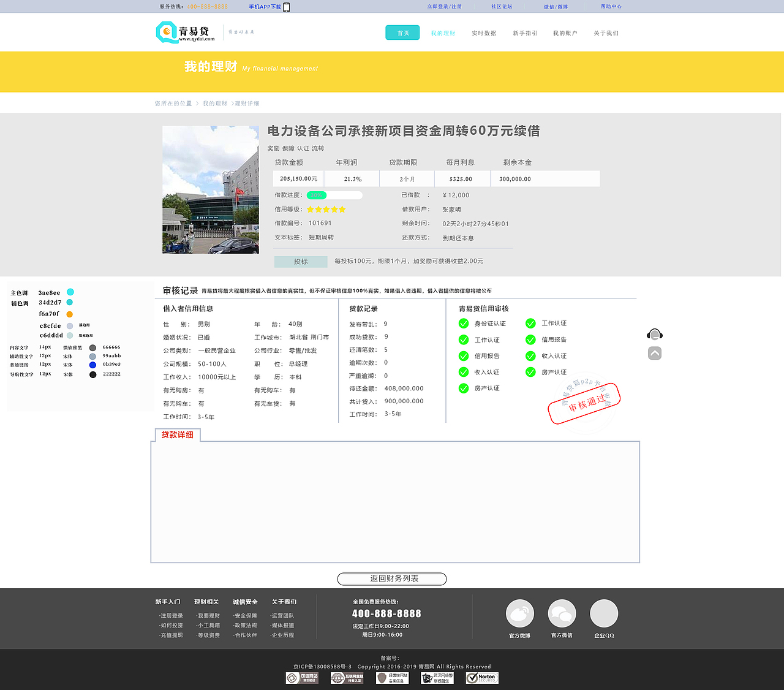Open footer link 合作伙伴
Viewport: 784px width, 690px height.
coord(246,635)
